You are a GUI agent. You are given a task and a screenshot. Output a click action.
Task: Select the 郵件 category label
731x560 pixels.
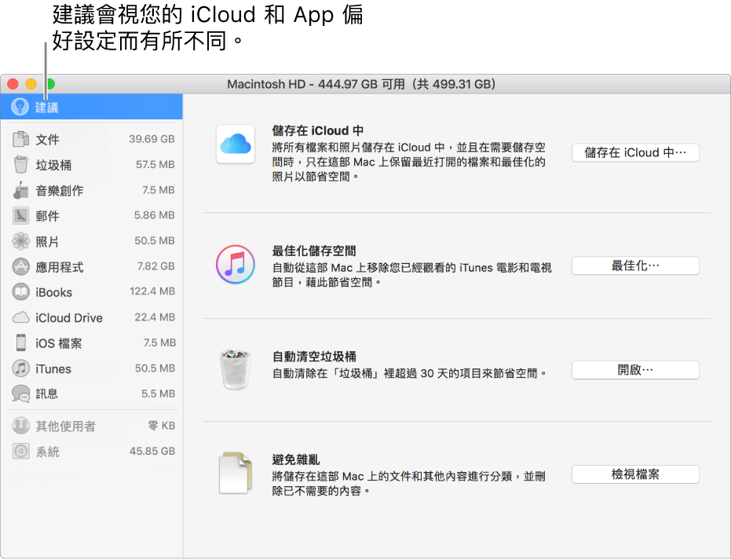click(x=48, y=216)
